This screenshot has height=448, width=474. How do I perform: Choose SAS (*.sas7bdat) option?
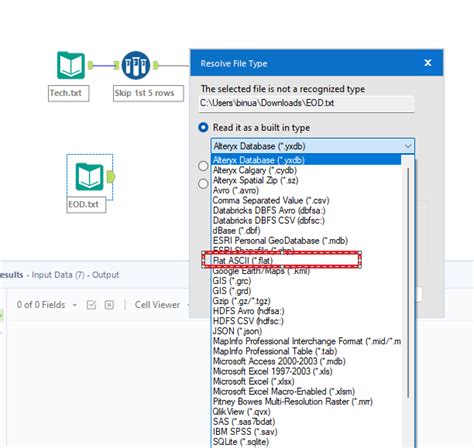[306, 422]
